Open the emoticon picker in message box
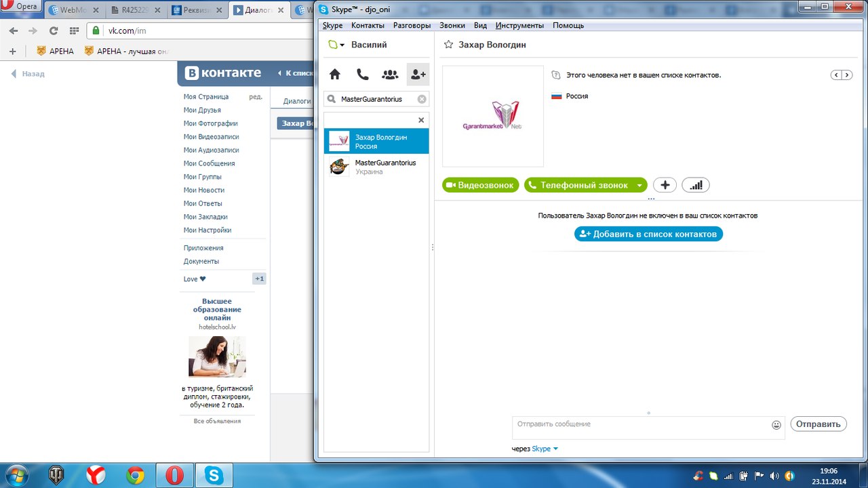 (x=776, y=425)
